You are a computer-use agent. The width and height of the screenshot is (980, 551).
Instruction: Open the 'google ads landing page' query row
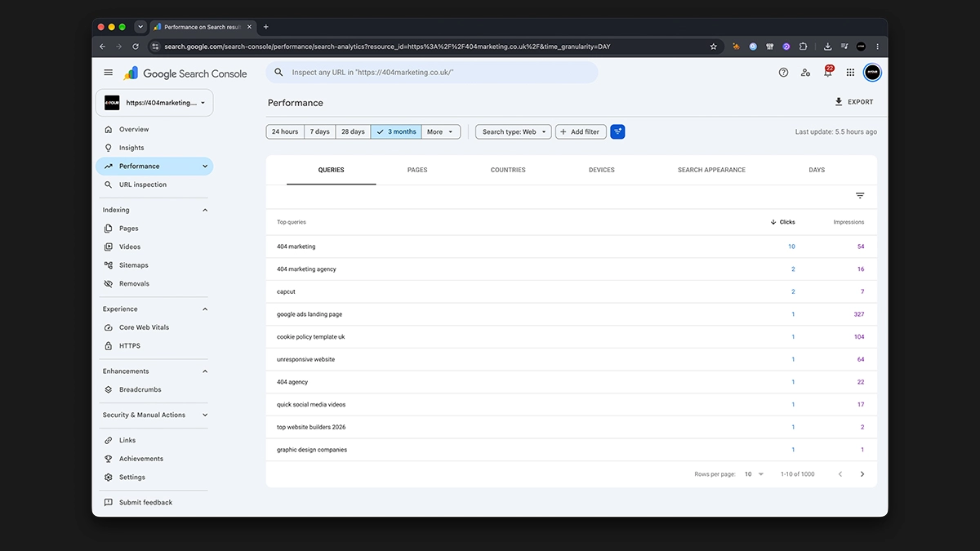click(x=571, y=314)
